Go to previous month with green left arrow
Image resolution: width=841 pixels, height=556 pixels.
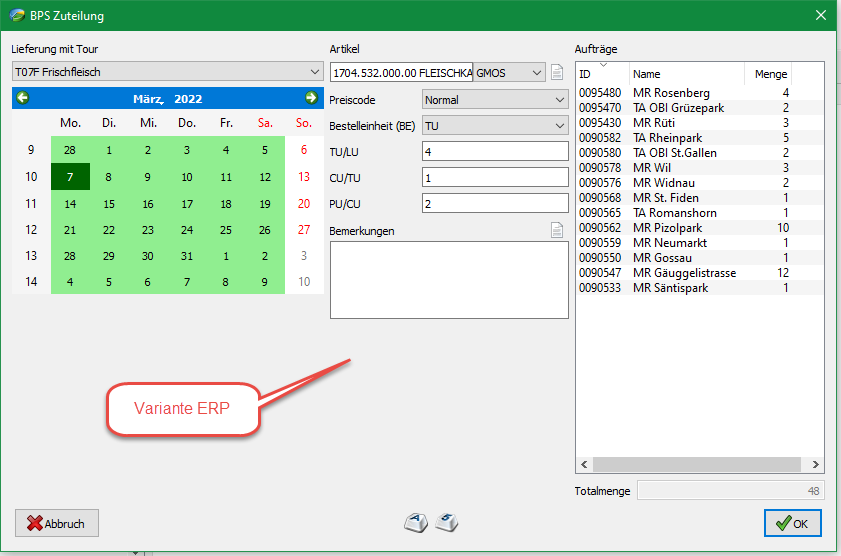tap(23, 98)
